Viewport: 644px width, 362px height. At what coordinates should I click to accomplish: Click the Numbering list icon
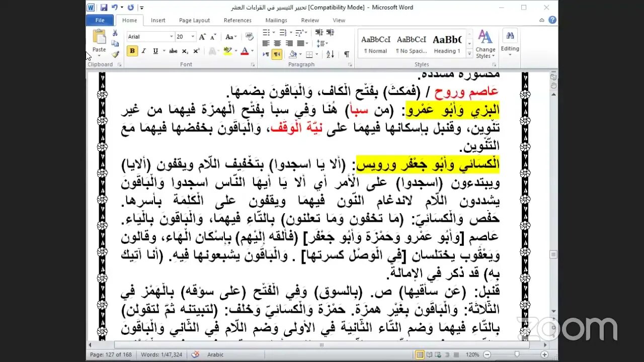click(283, 33)
